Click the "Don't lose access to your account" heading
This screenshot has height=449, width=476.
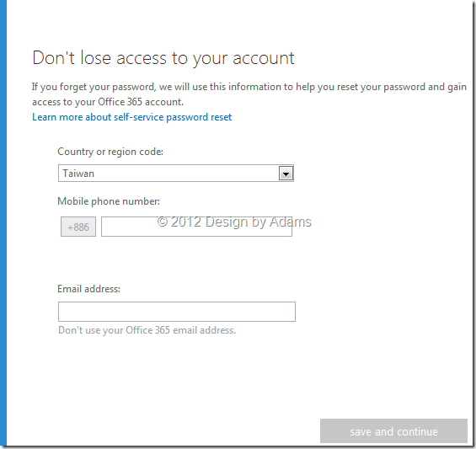click(x=163, y=57)
